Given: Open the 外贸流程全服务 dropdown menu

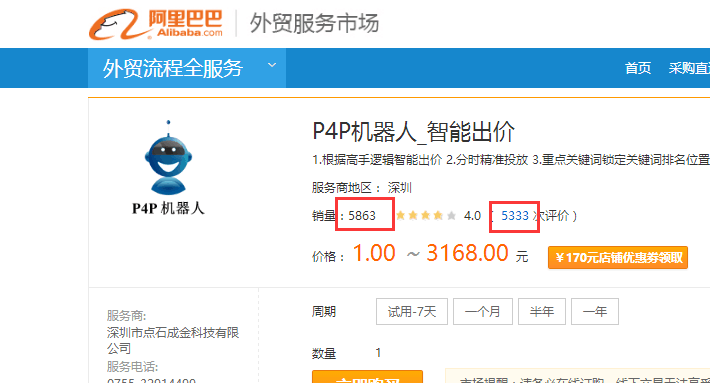Looking at the screenshot, I should 187,68.
